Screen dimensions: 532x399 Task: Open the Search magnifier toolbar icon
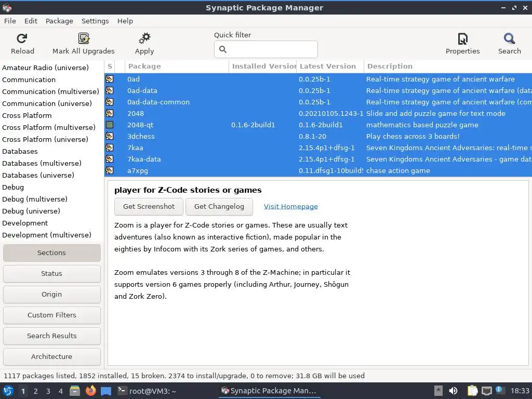click(x=509, y=38)
